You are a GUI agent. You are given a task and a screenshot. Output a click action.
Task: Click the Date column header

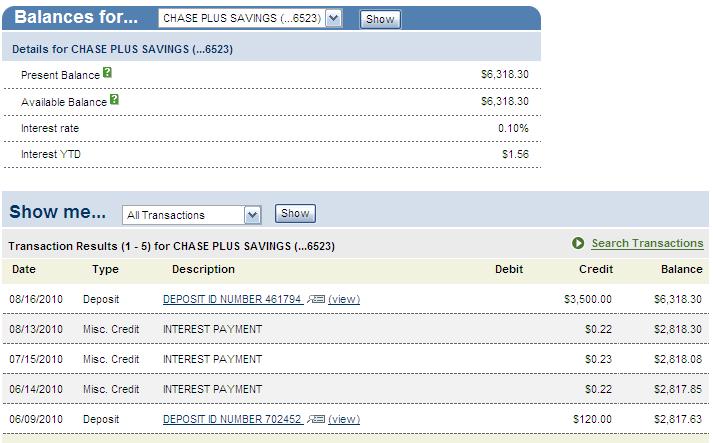23,269
